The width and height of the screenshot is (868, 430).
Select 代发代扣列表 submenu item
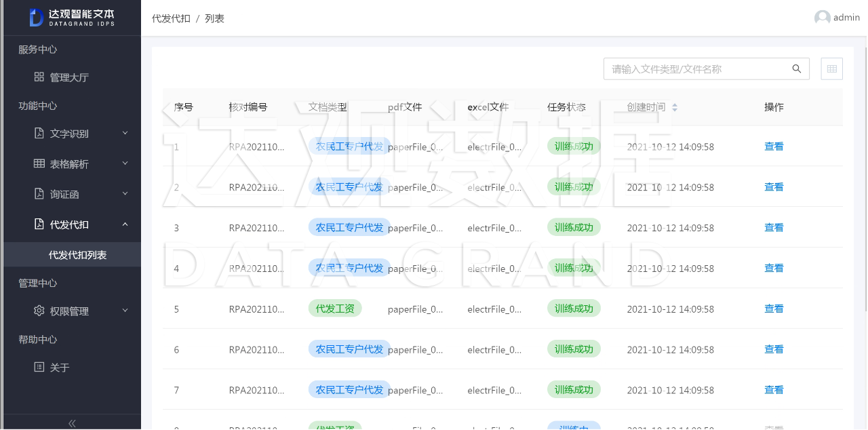point(71,255)
